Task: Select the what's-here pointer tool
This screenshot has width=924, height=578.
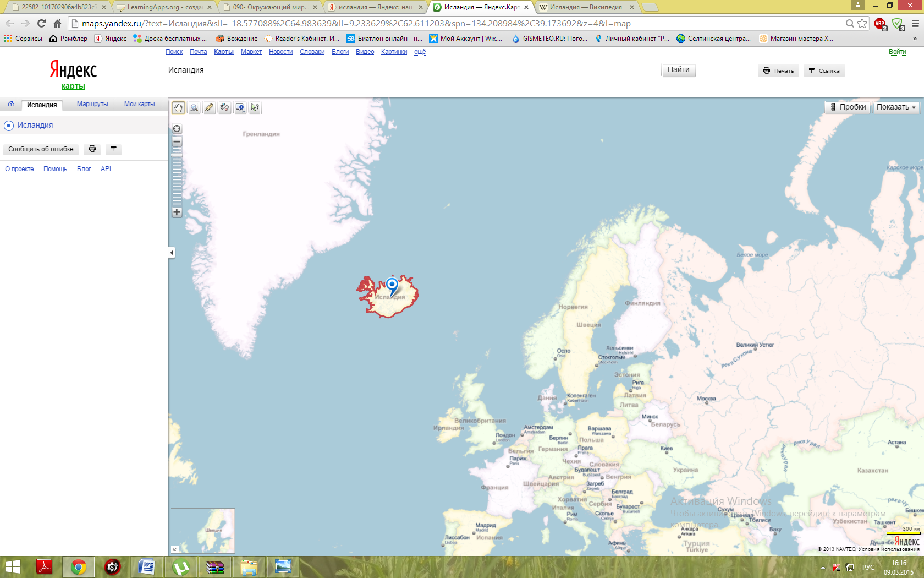Action: click(x=255, y=108)
